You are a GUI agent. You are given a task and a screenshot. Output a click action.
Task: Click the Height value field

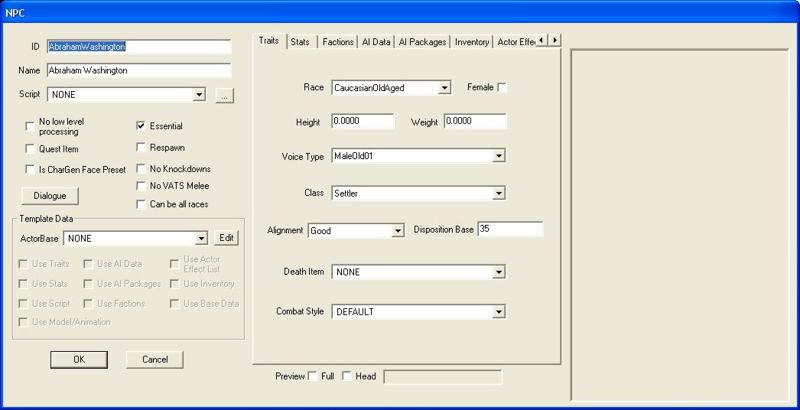coord(363,121)
